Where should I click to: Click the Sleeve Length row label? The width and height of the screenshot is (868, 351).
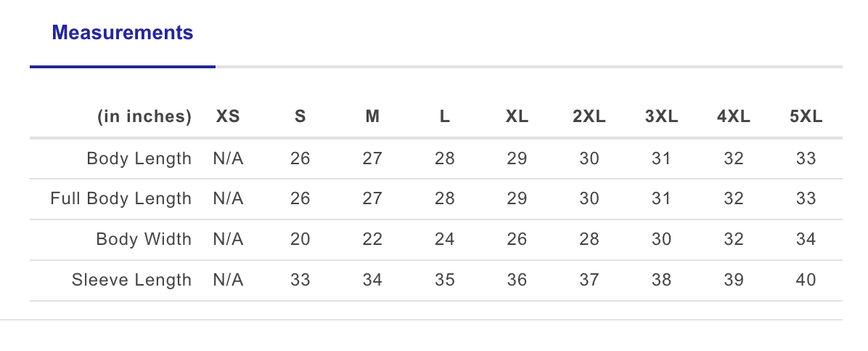coord(131,281)
